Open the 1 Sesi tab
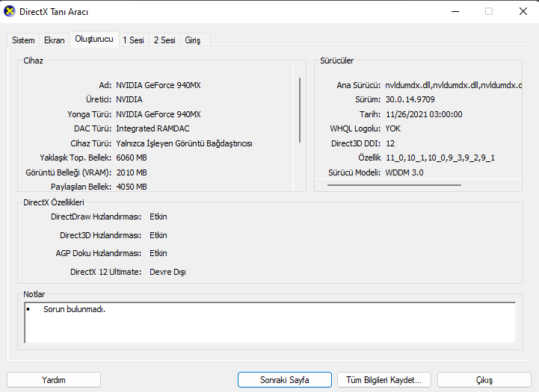The height and width of the screenshot is (392, 539). click(x=133, y=40)
